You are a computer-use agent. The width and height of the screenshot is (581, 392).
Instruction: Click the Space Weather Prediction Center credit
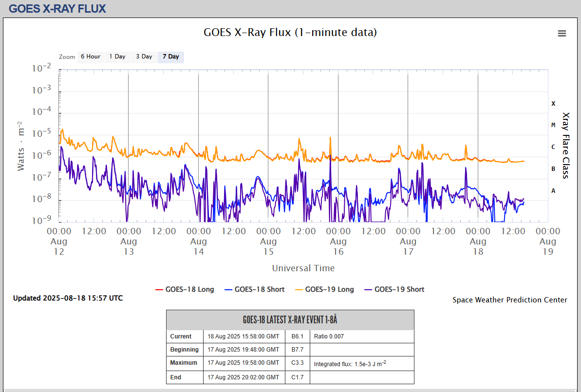click(x=509, y=300)
